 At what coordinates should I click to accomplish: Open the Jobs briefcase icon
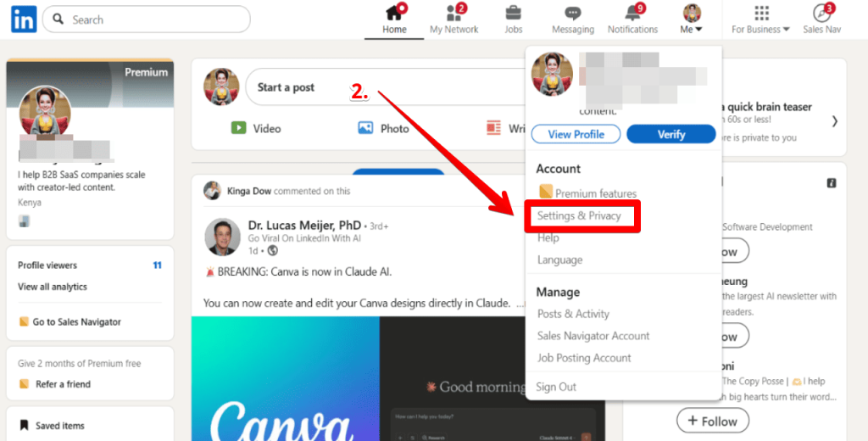pyautogui.click(x=513, y=12)
